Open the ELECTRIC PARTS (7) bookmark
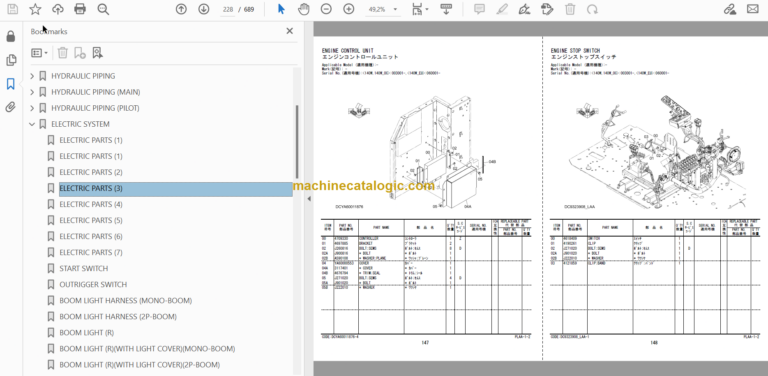The width and height of the screenshot is (768, 376). coord(91,253)
